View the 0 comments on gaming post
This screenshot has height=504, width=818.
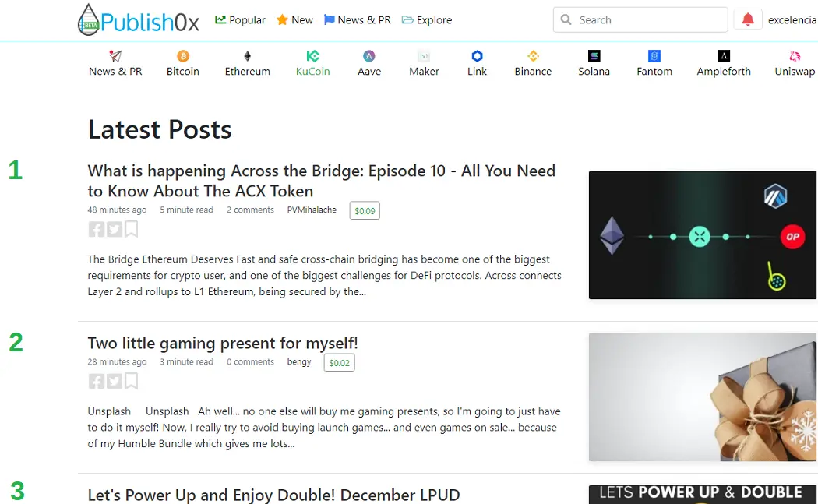pyautogui.click(x=250, y=362)
